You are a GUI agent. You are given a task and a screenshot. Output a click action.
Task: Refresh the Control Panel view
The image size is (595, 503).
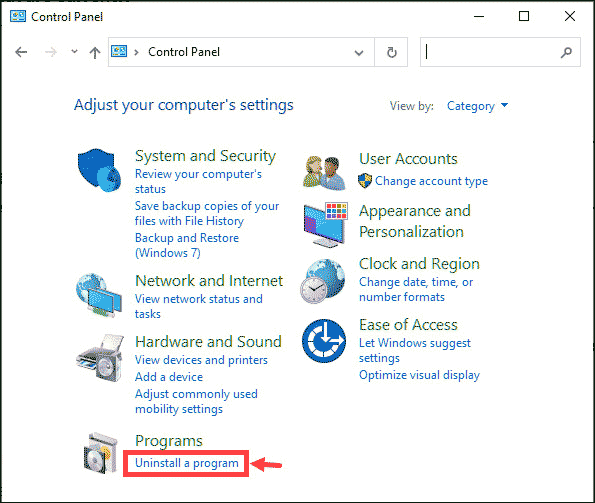391,52
